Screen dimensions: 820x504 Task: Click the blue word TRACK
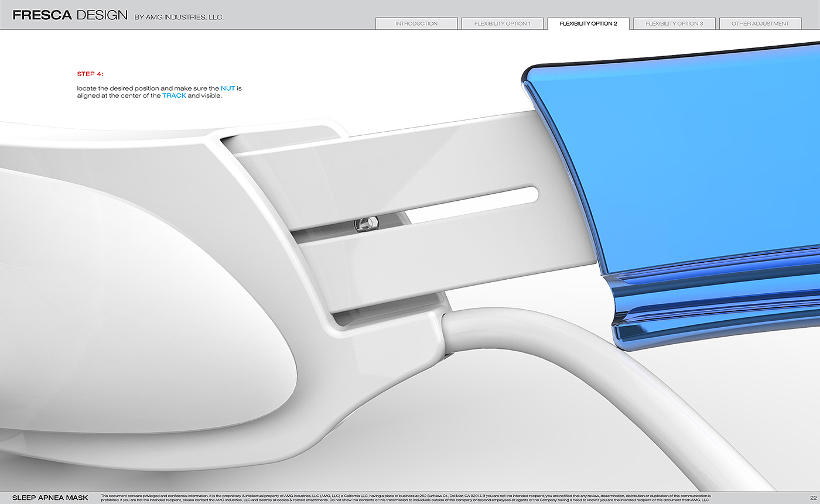(x=174, y=95)
